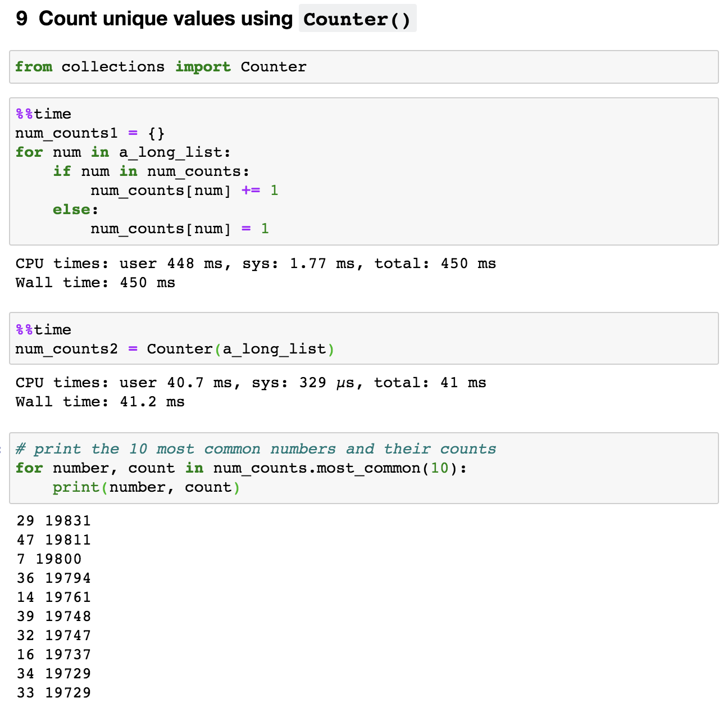The height and width of the screenshot is (707, 728).
Task: Click the 'num_counts[num] += 1' line
Action: pyautogui.click(x=184, y=191)
